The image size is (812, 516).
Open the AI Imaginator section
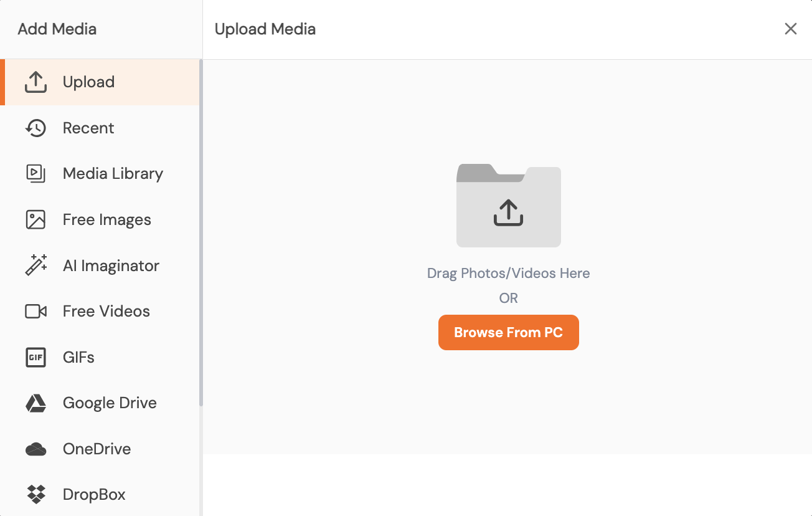(x=111, y=265)
